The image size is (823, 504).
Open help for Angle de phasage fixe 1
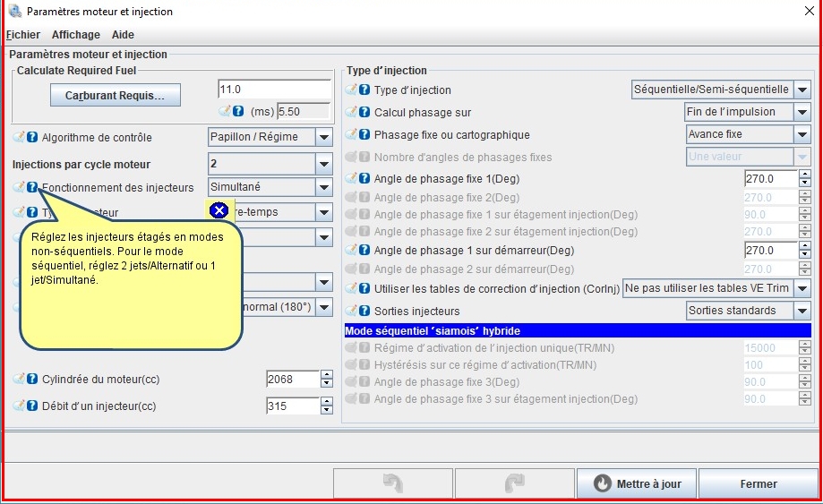[x=364, y=179]
